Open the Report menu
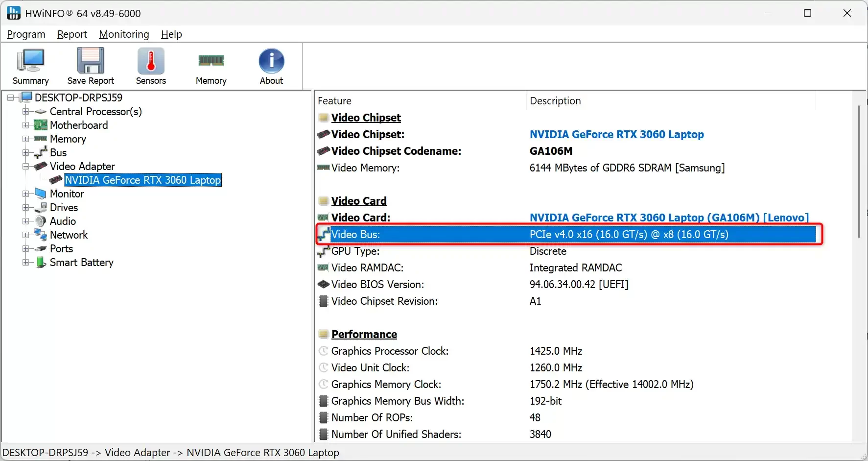868x461 pixels. coord(72,34)
